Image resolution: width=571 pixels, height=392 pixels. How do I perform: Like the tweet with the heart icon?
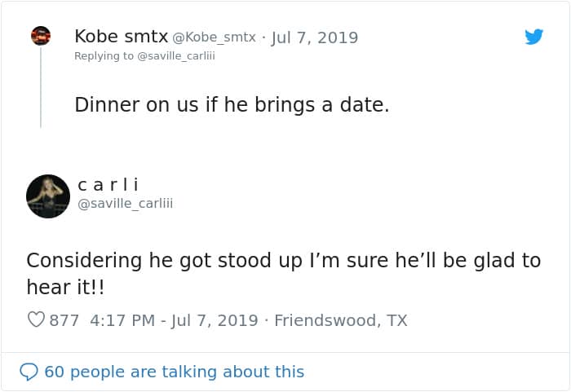(36, 320)
